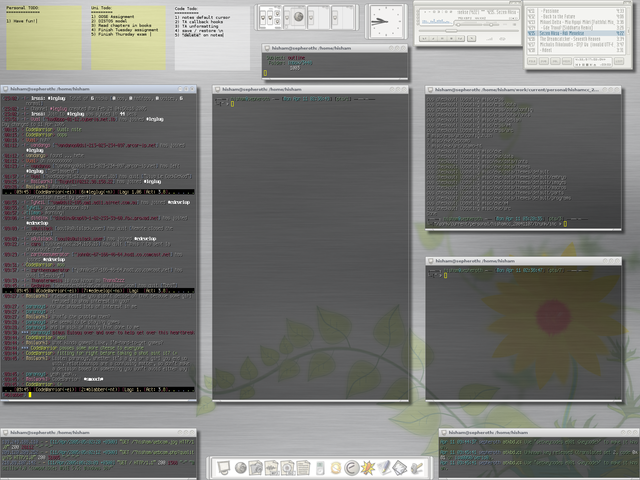Select "Back to the Future" playlist track
This screenshot has height=480, width=640.
click(x=558, y=16)
